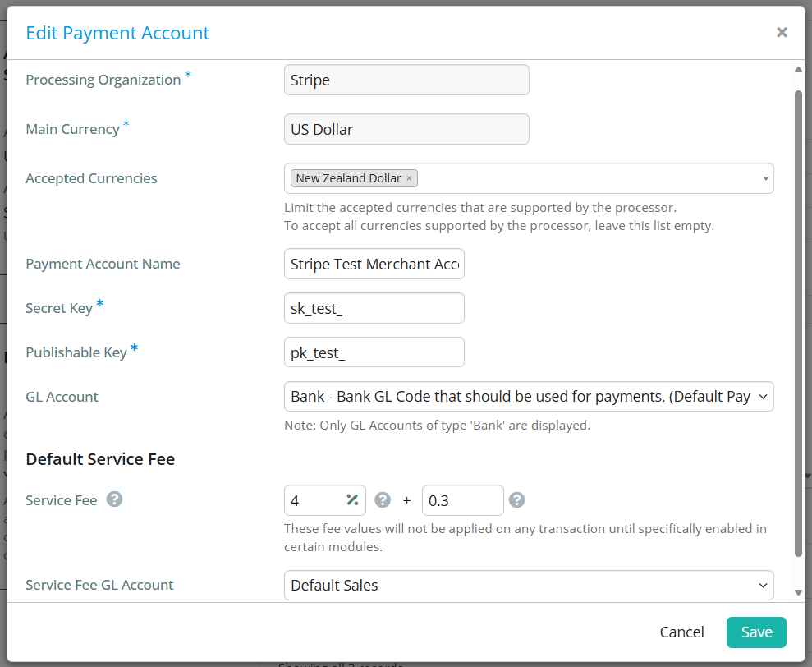Click the Service Fee label text
This screenshot has width=812, height=667.
[61, 500]
